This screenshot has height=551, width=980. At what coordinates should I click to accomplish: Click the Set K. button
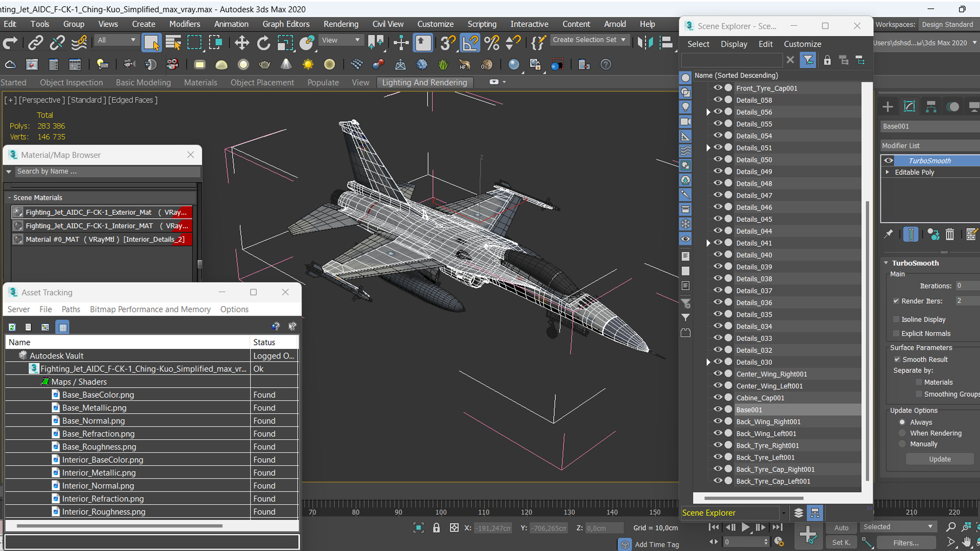pyautogui.click(x=841, y=543)
